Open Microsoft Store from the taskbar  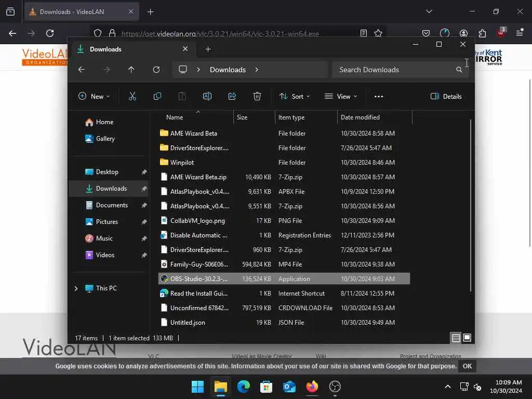[x=266, y=387]
